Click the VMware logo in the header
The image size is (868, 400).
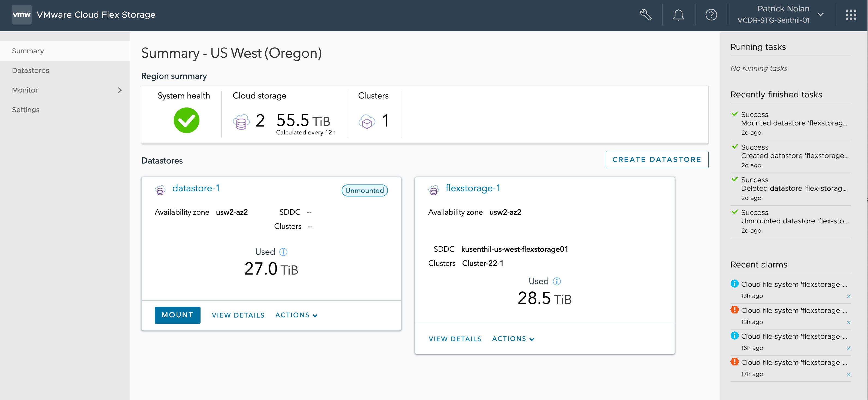22,15
